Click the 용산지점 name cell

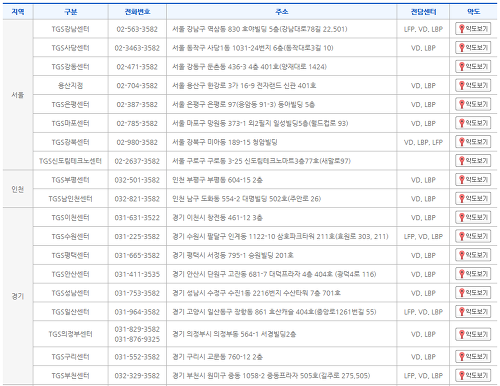pyautogui.click(x=71, y=86)
